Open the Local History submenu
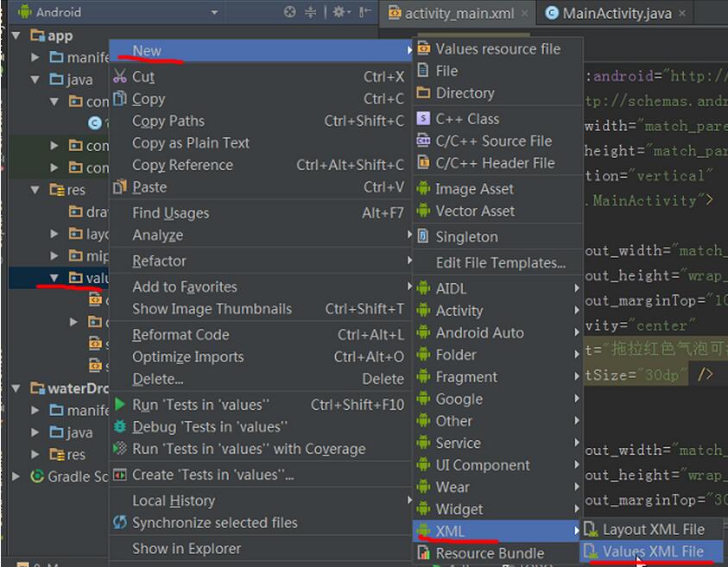 pos(261,501)
